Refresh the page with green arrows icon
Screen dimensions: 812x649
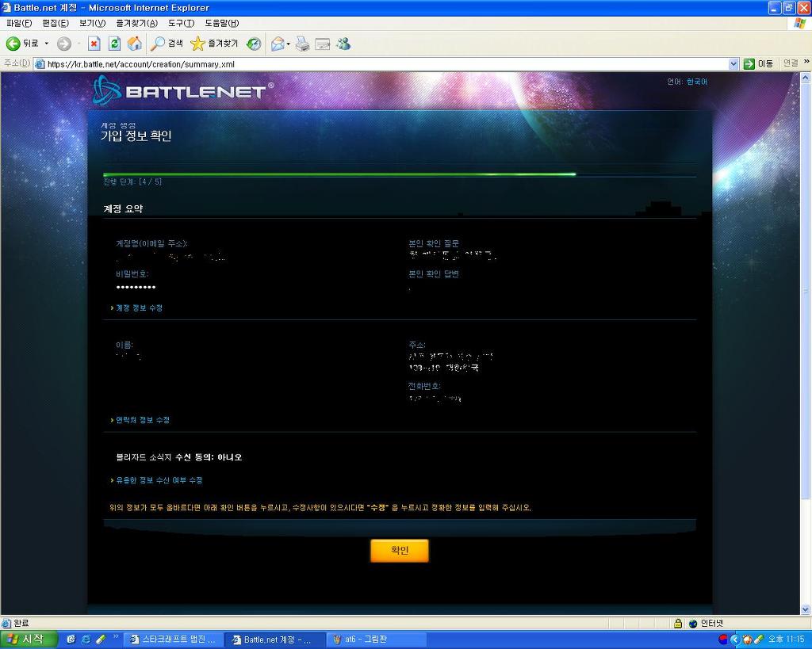114,44
